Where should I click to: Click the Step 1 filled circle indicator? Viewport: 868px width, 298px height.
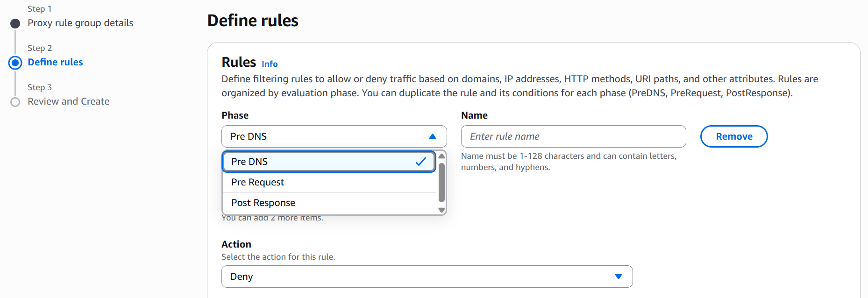coord(15,23)
